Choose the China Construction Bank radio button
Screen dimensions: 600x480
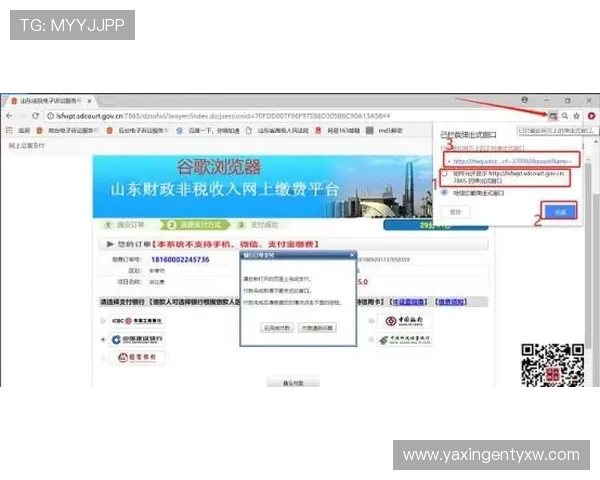click(x=103, y=340)
